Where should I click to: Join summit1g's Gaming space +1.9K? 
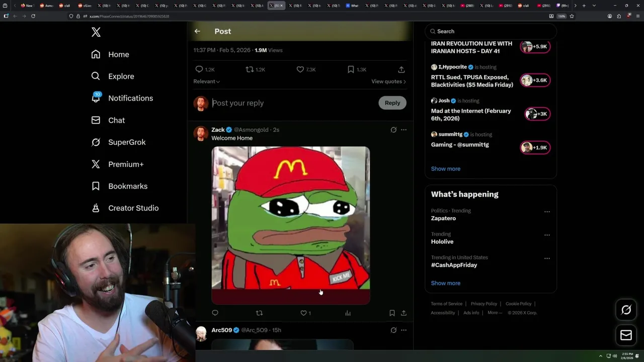pos(535,148)
